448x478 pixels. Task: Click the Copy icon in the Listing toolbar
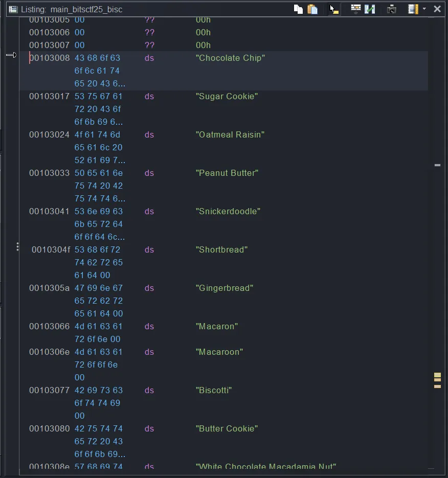click(x=298, y=9)
